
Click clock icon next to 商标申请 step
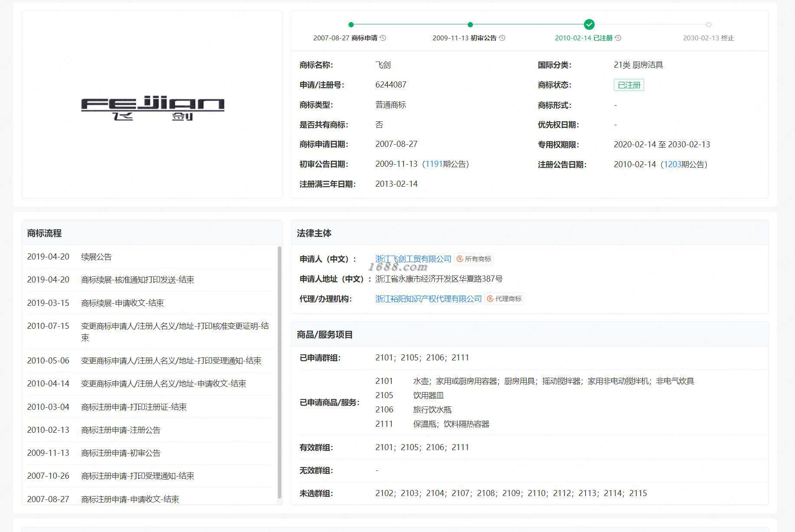pos(383,38)
